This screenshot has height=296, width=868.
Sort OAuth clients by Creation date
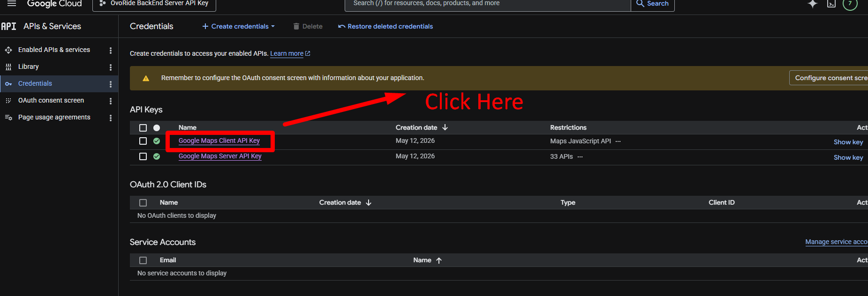(345, 202)
